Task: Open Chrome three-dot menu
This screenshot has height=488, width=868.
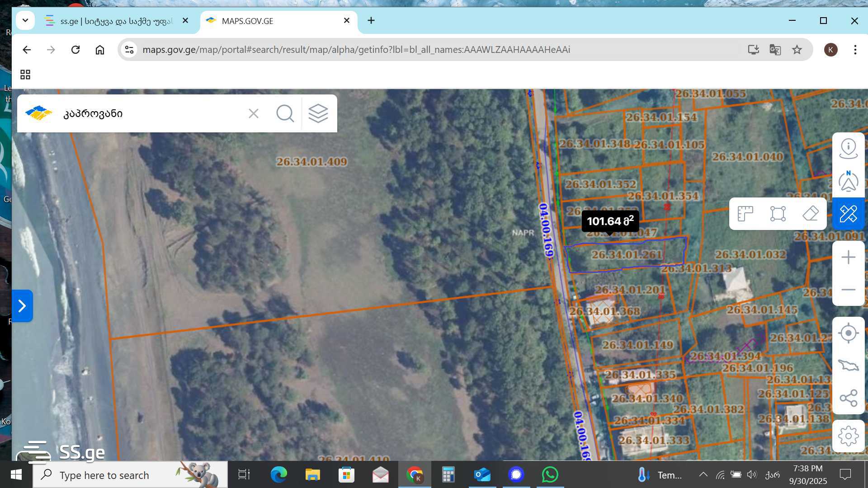Action: [x=855, y=50]
